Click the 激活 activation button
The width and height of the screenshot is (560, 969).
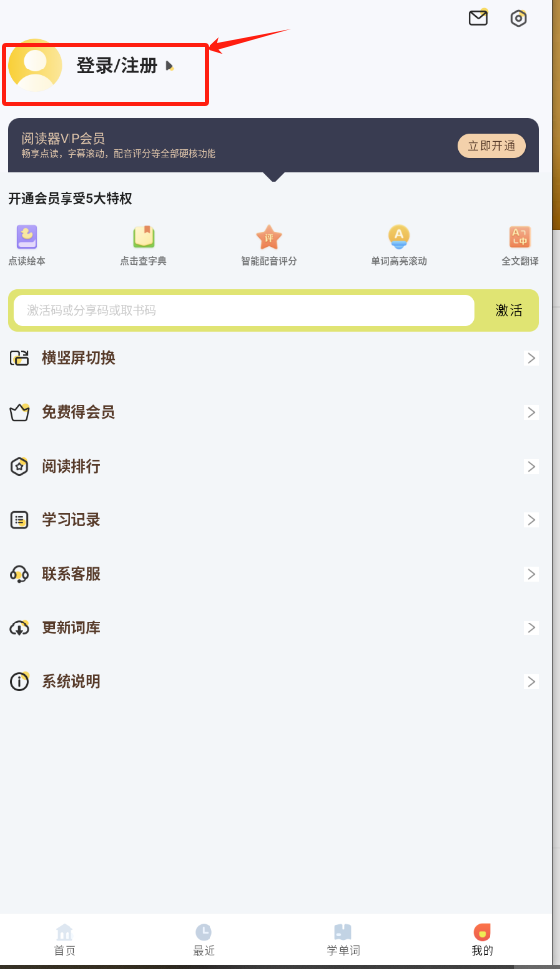click(x=509, y=310)
